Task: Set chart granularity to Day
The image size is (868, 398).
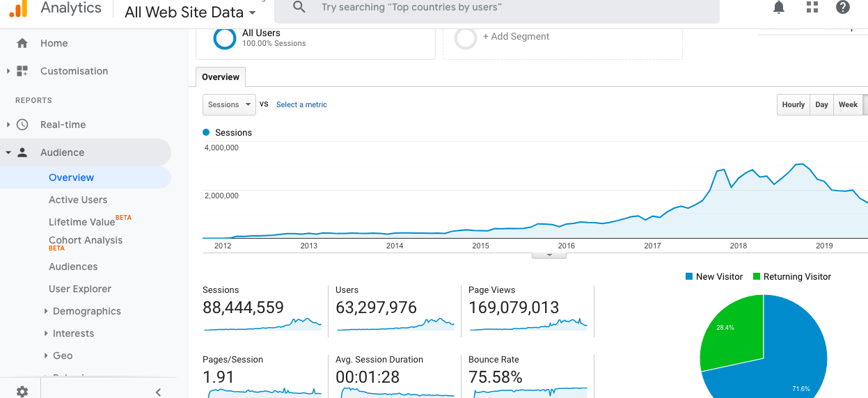Action: [x=822, y=104]
